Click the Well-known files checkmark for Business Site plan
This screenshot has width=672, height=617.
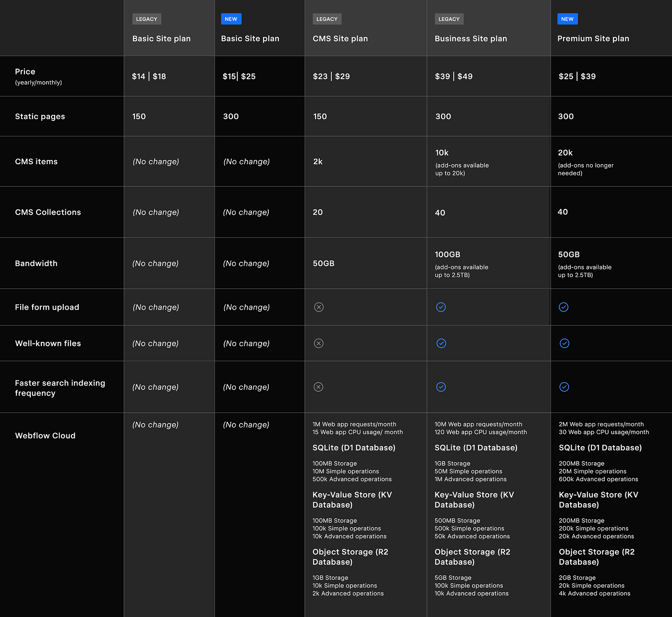441,343
